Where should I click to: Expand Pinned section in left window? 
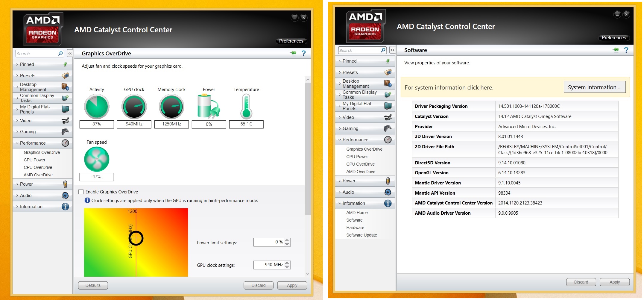click(x=42, y=64)
